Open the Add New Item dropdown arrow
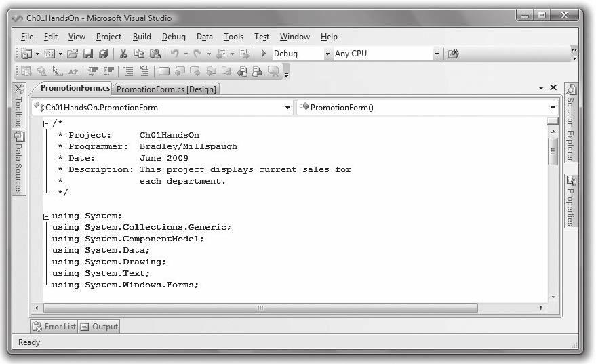The width and height of the screenshot is (596, 364). click(x=60, y=54)
